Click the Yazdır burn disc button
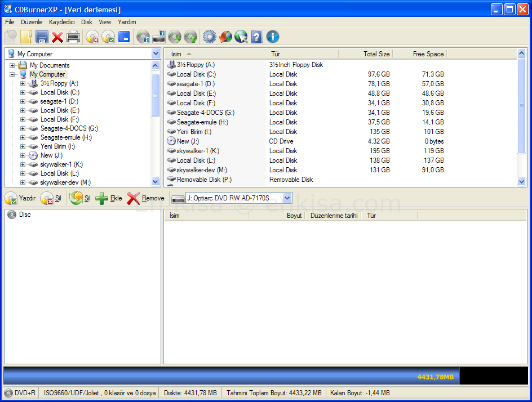The image size is (532, 402). pyautogui.click(x=20, y=198)
